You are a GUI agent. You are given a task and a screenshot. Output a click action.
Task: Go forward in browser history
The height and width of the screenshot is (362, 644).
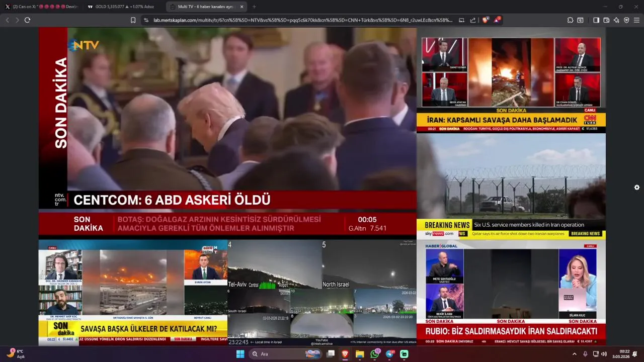[17, 20]
